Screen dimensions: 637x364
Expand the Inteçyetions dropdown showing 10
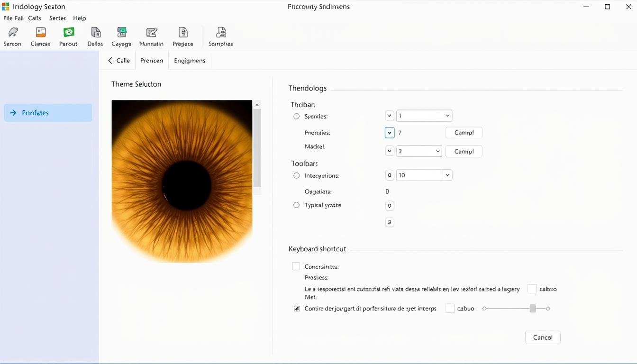[424, 175]
